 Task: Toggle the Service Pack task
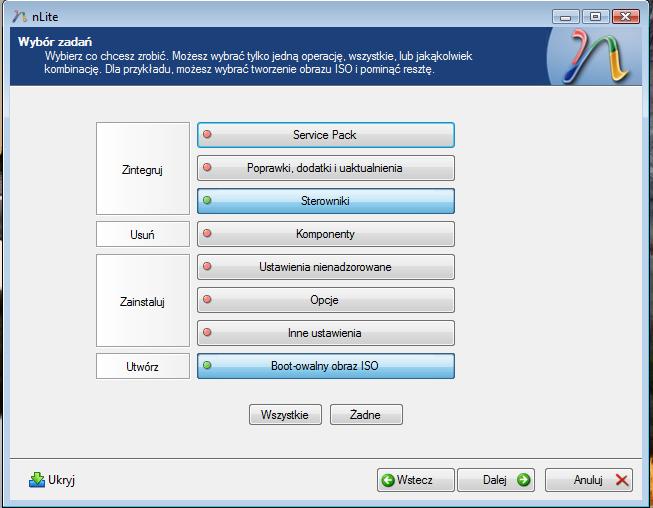pos(326,135)
